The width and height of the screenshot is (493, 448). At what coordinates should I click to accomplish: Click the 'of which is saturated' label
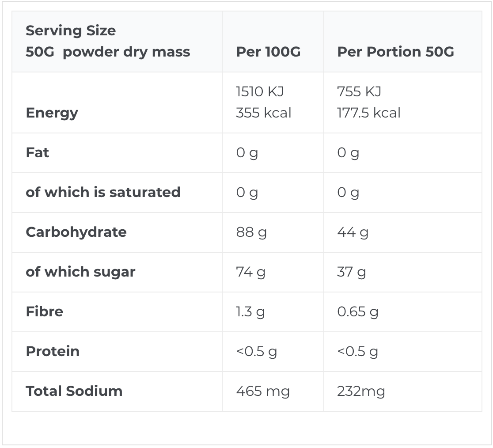click(103, 192)
